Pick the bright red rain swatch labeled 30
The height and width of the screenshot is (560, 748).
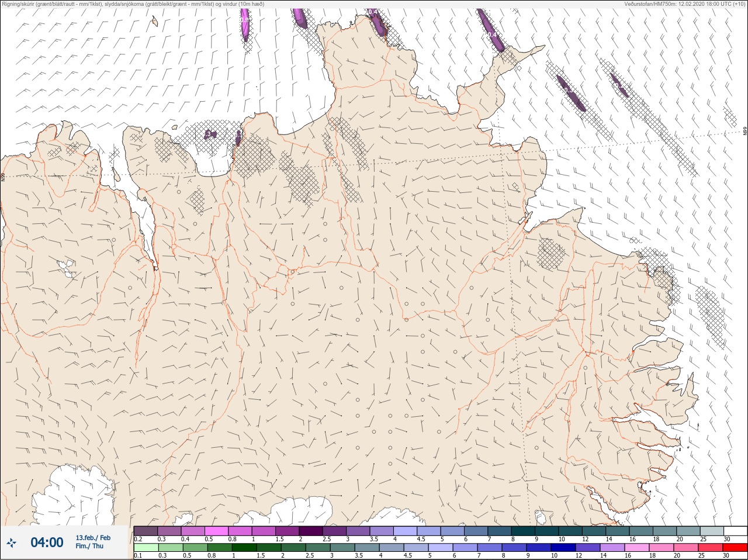pos(735,548)
